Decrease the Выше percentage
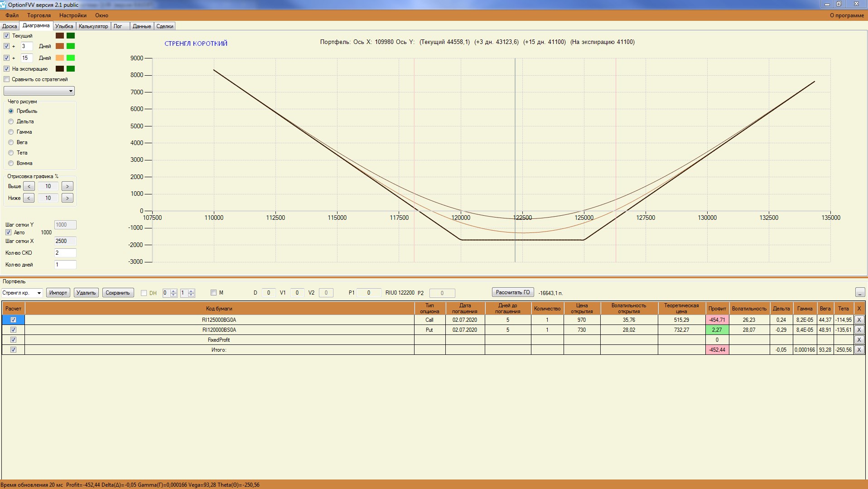868x489 pixels. [29, 186]
